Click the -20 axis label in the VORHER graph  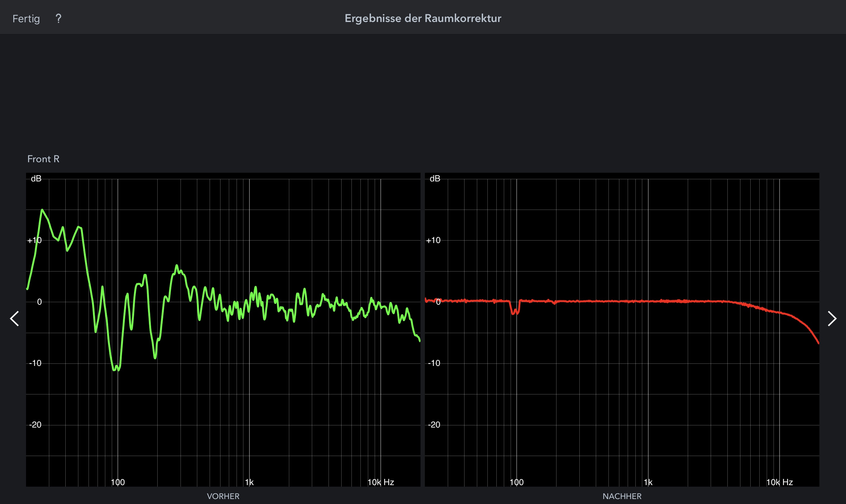pyautogui.click(x=35, y=424)
